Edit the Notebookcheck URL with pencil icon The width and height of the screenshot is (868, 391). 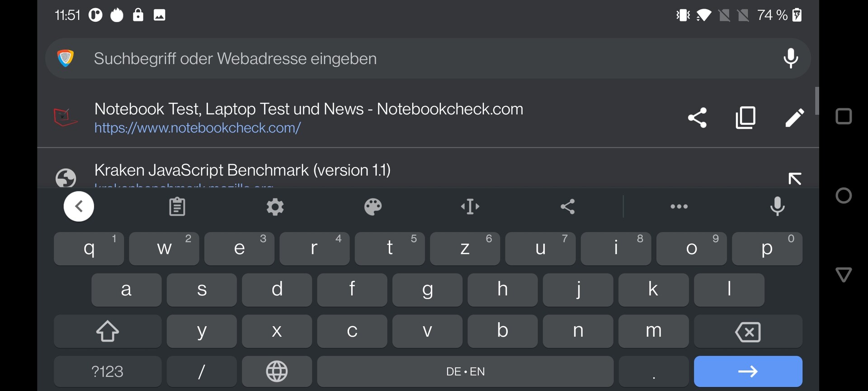click(x=794, y=118)
